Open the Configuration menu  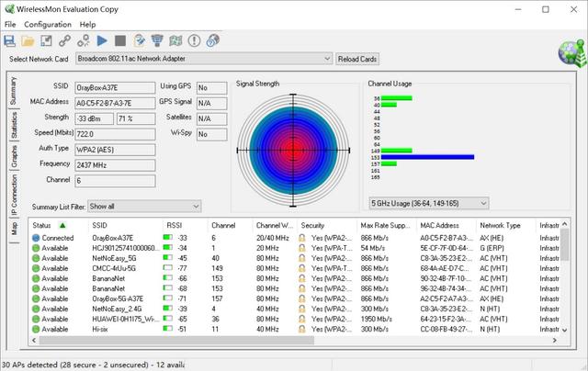tap(48, 24)
